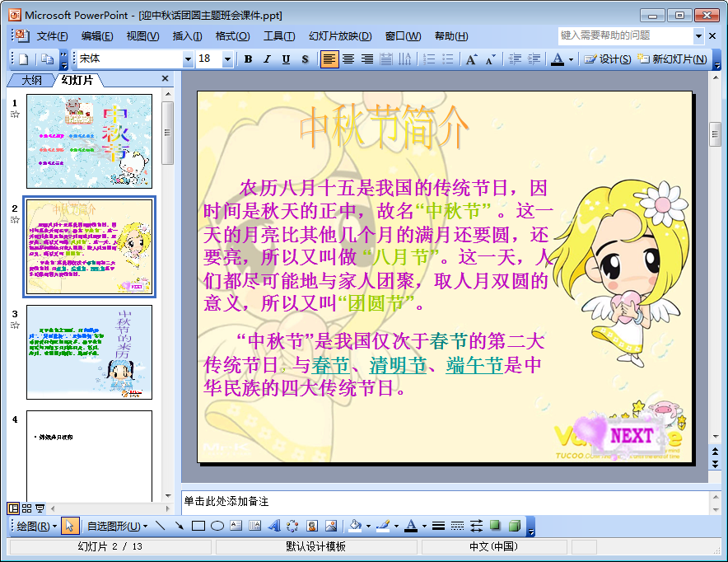This screenshot has height=562, width=728.
Task: Open the 自选图形(U) AutoShapes menu
Action: [118, 527]
